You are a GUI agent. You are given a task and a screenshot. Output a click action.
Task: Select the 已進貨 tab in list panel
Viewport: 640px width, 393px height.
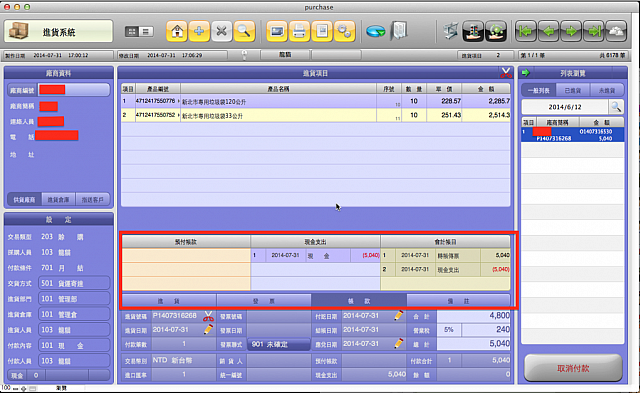click(x=573, y=90)
